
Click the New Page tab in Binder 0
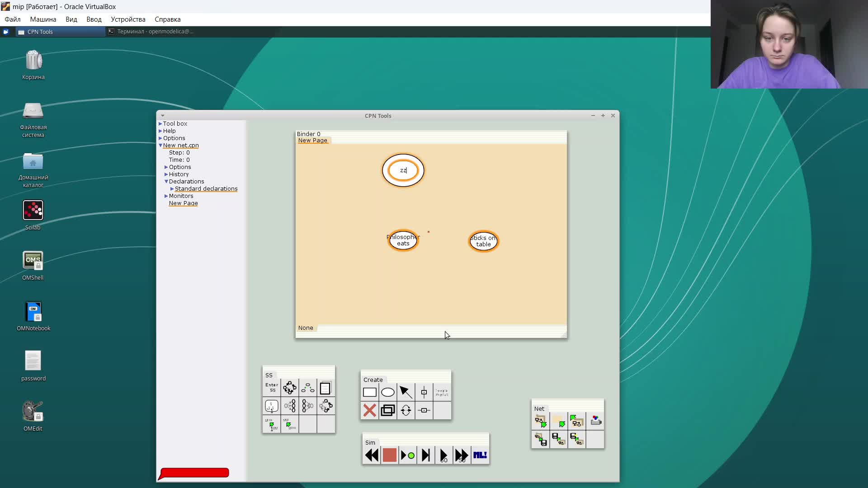pyautogui.click(x=312, y=140)
